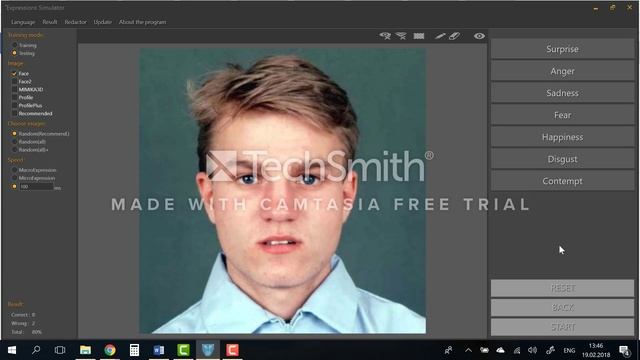
Task: Open the Action Center notifications icon
Action: click(x=624, y=350)
